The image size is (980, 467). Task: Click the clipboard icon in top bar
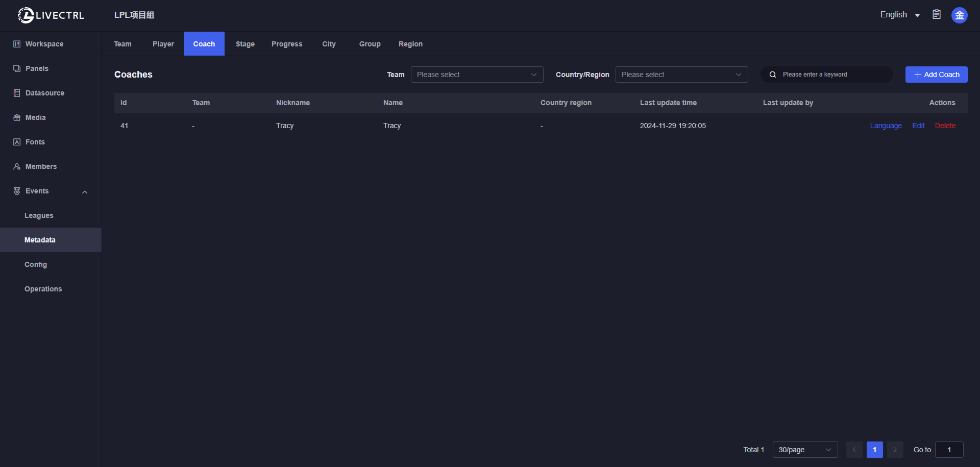point(937,15)
